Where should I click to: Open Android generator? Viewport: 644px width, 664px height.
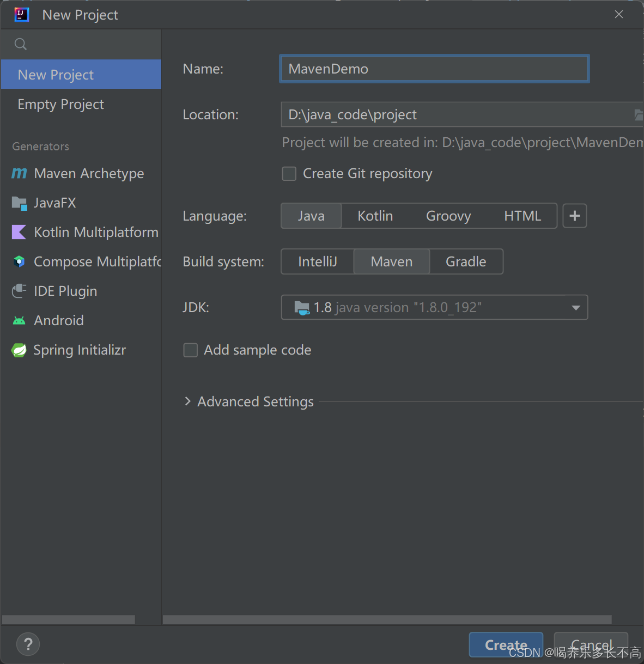pyautogui.click(x=81, y=320)
